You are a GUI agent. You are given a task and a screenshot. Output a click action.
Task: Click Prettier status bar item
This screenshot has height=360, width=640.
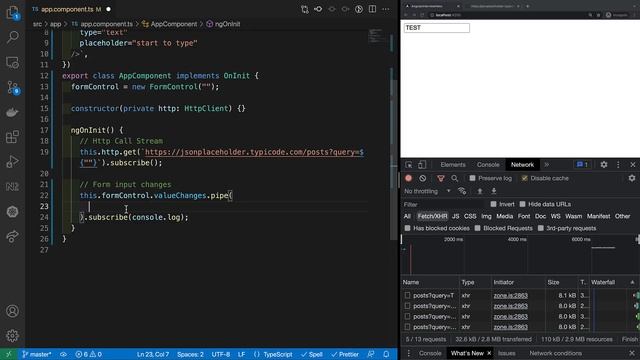(345, 354)
